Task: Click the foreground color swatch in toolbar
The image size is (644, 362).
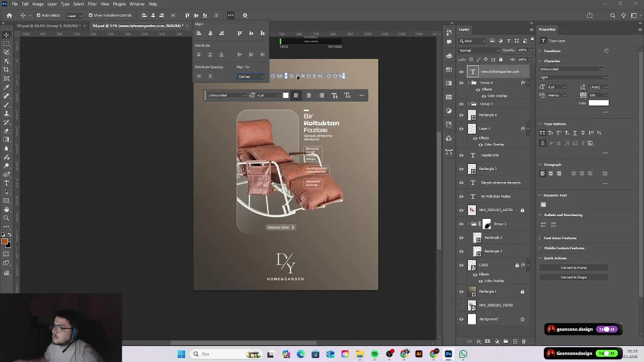Action: 5,242
